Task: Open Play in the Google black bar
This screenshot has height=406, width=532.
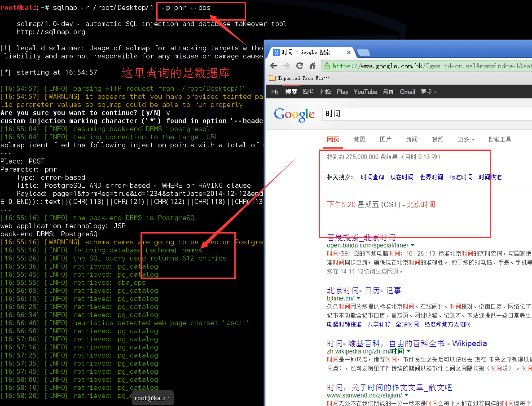Action: [x=343, y=92]
